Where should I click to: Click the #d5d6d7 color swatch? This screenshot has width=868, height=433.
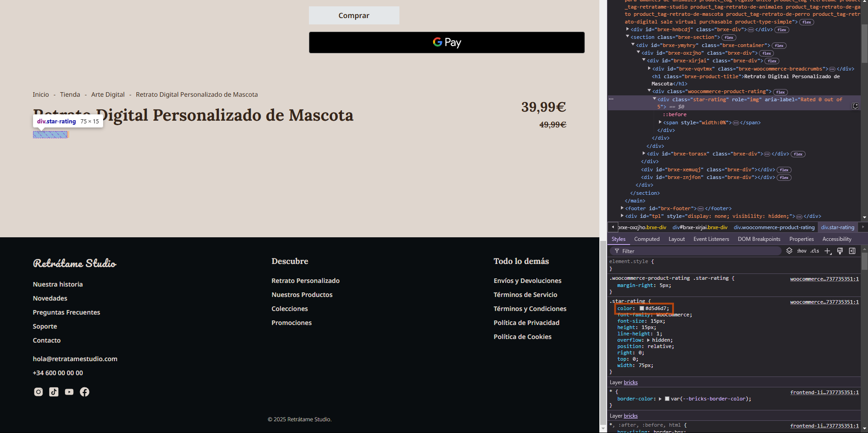click(641, 308)
